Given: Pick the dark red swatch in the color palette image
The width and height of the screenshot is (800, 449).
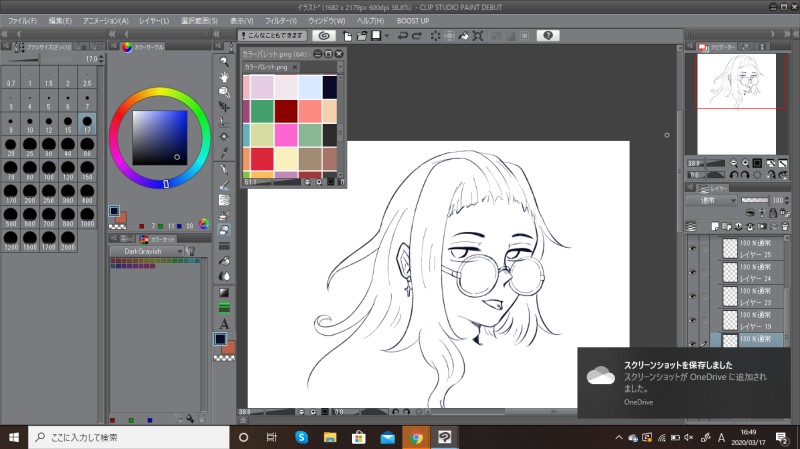Looking at the screenshot, I should click(288, 110).
